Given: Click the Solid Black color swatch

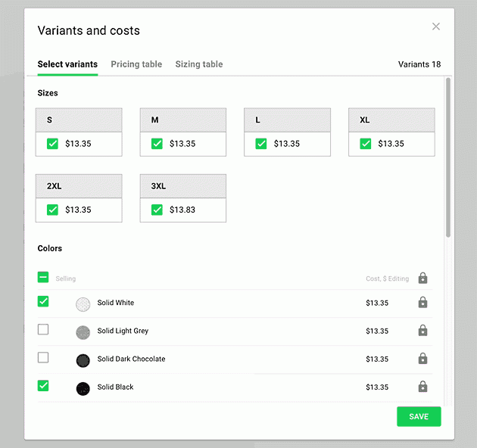Looking at the screenshot, I should click(x=83, y=389).
